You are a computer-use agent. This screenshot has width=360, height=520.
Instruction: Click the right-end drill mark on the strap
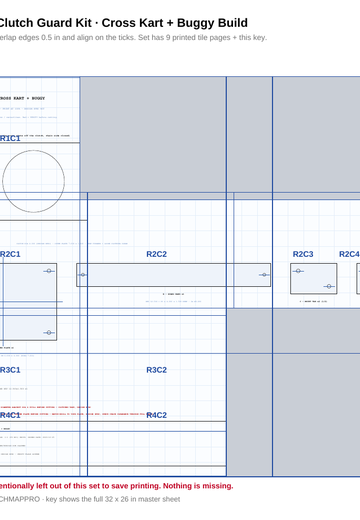pos(264,275)
